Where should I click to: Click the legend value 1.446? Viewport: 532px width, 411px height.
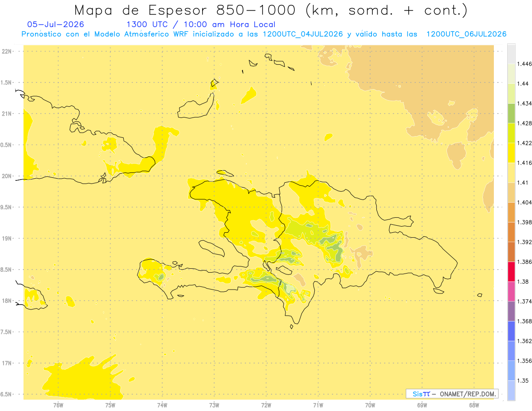[x=525, y=64]
